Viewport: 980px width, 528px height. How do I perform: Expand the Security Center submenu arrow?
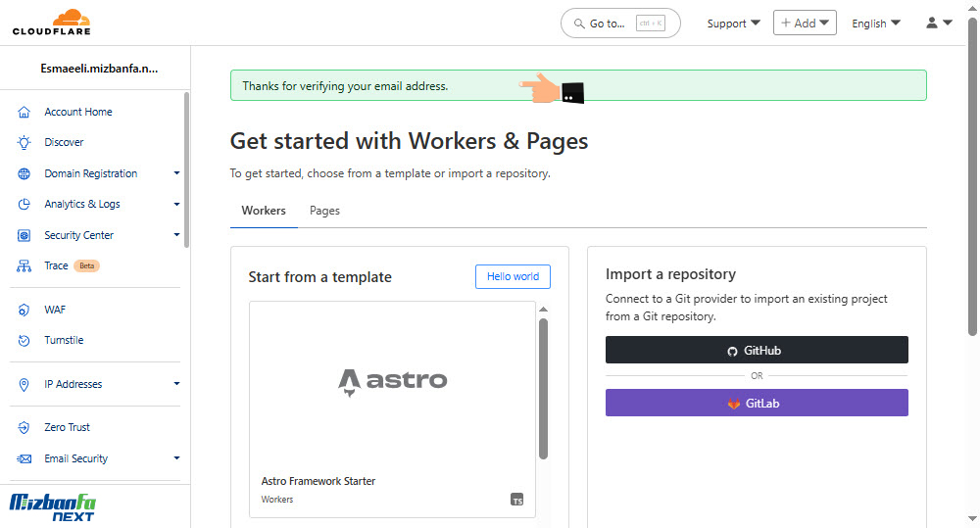[176, 235]
